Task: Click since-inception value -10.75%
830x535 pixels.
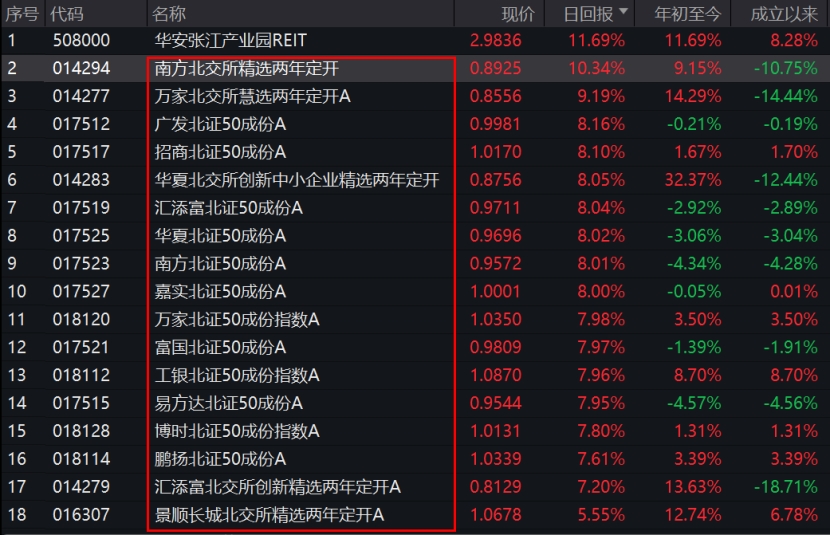Action: tap(786, 68)
